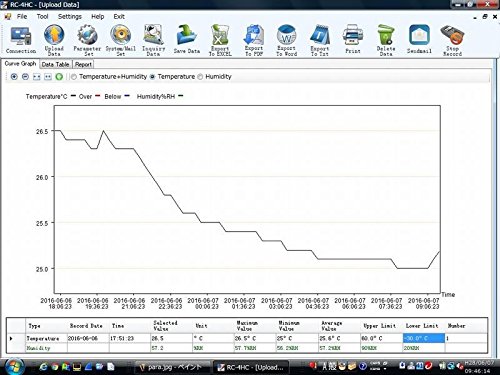Click the green refresh graph button
Image resolution: width=500 pixels, height=375 pixels.
[x=59, y=77]
